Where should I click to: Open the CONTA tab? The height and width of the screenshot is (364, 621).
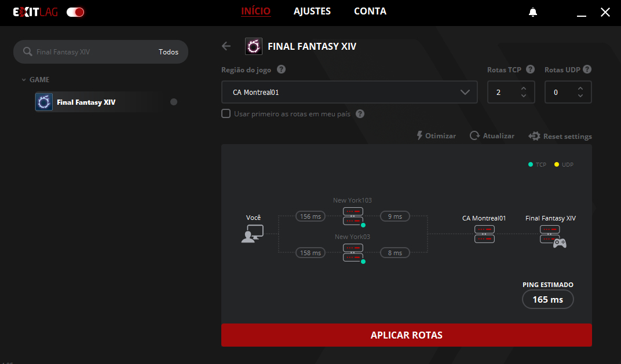point(370,12)
